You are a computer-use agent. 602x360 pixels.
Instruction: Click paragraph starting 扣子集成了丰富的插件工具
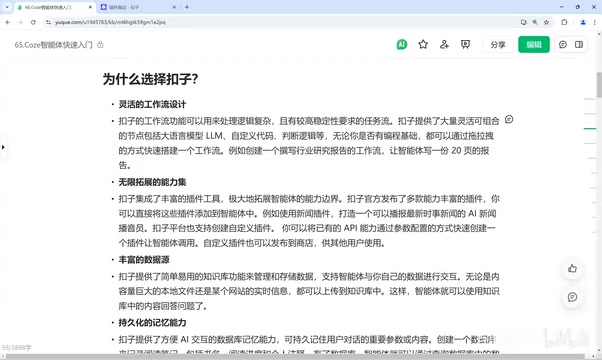pyautogui.click(x=309, y=221)
